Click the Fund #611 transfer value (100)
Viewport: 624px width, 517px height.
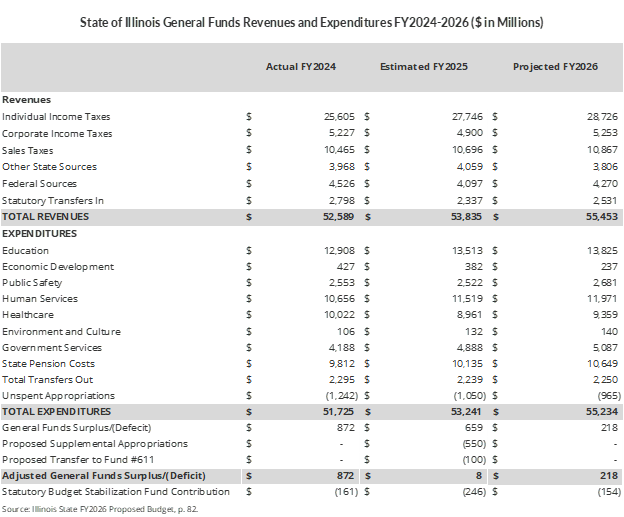pos(474,460)
